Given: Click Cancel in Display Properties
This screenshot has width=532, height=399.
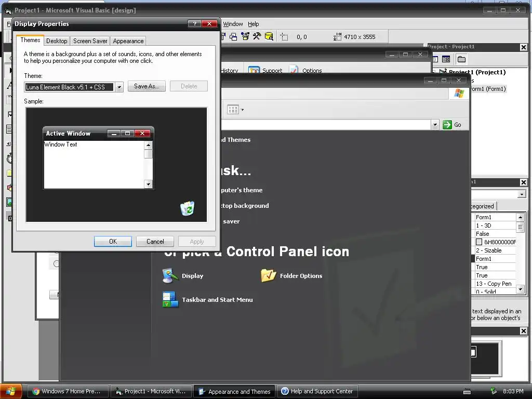Looking at the screenshot, I should (155, 241).
